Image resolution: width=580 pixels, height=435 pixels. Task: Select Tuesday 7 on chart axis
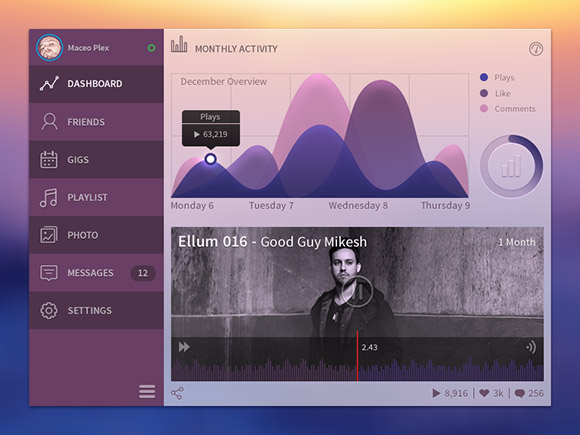tap(272, 205)
